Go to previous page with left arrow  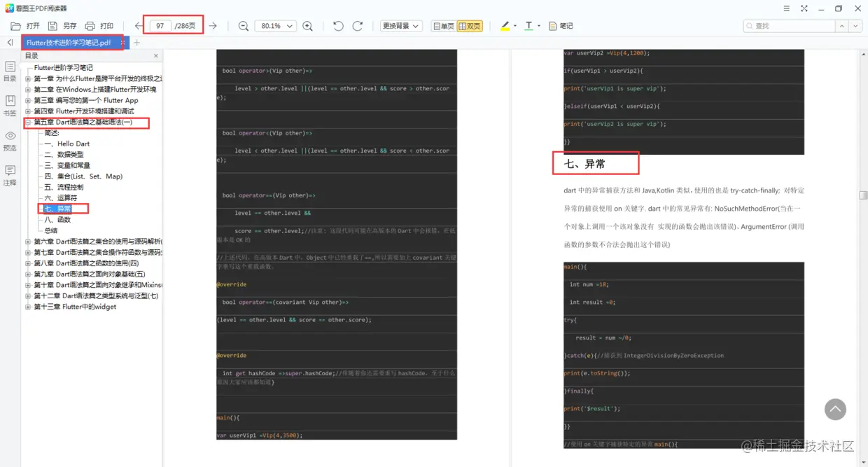139,26
